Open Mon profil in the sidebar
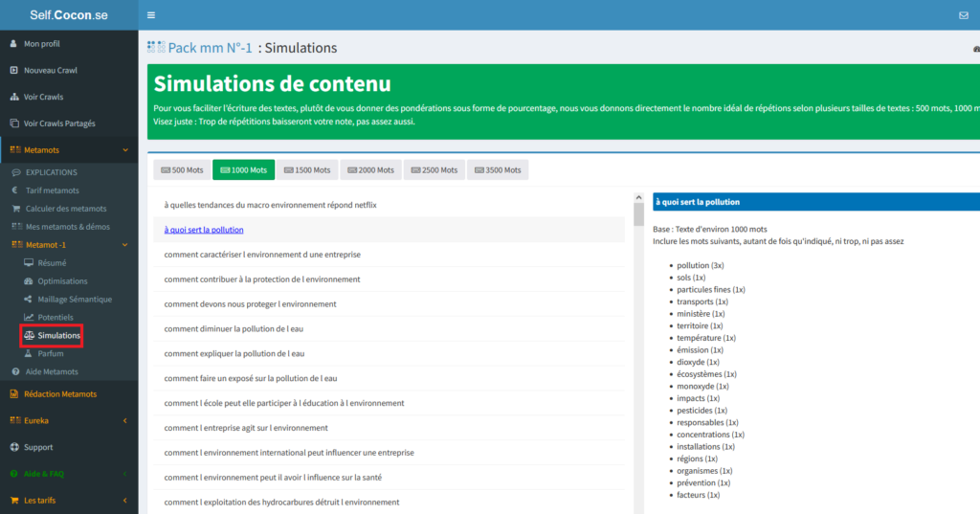This screenshot has width=980, height=514. (x=43, y=44)
